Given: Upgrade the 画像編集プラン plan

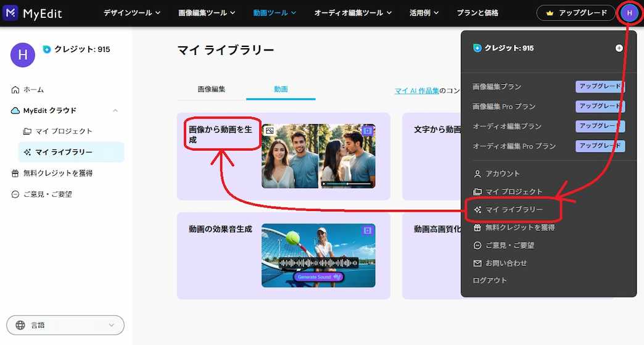Looking at the screenshot, I should click(600, 86).
